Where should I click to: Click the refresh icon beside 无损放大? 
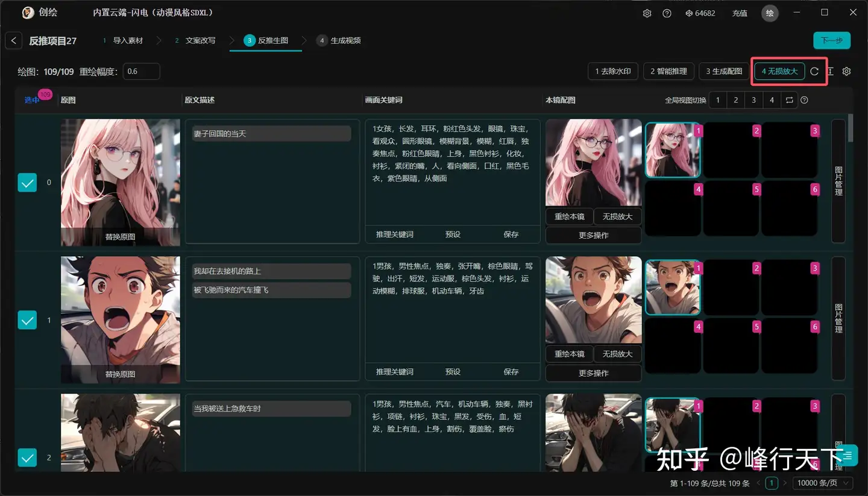[814, 71]
